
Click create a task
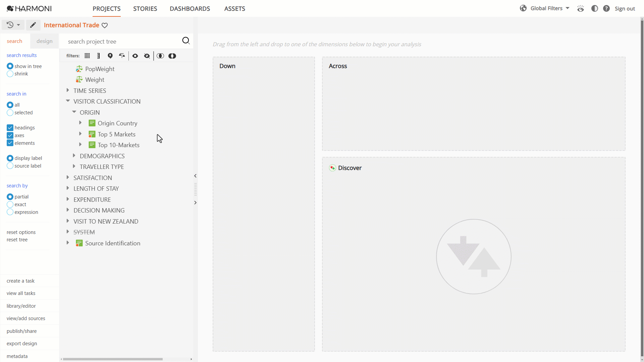(20, 281)
